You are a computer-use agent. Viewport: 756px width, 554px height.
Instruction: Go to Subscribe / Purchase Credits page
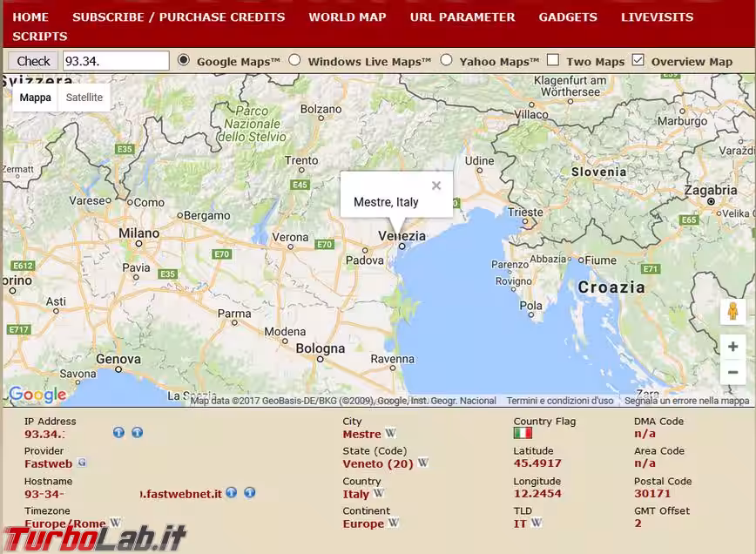coord(179,17)
